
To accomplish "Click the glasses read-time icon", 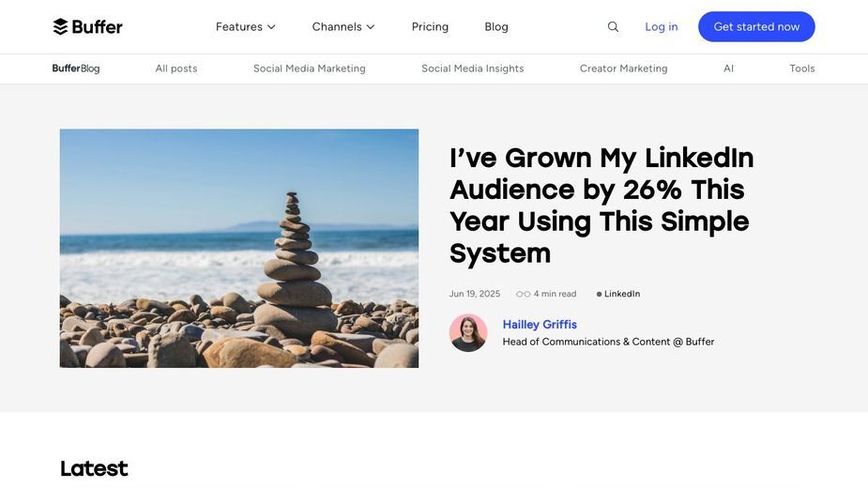I will coord(523,294).
